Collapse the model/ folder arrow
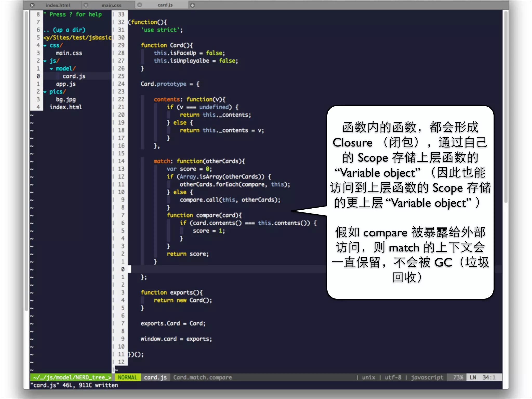Screen dimensions: 532x399 click(51, 69)
